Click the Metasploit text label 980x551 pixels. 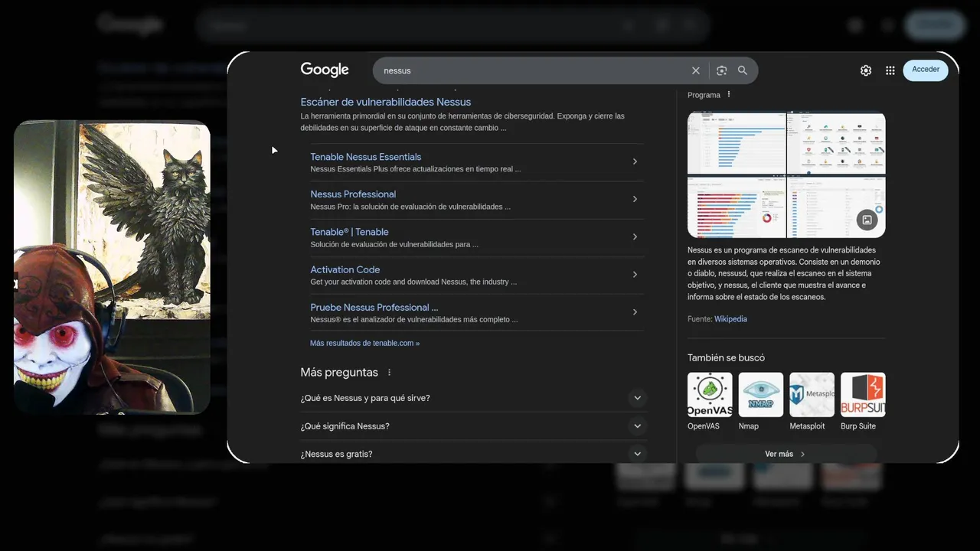click(808, 426)
